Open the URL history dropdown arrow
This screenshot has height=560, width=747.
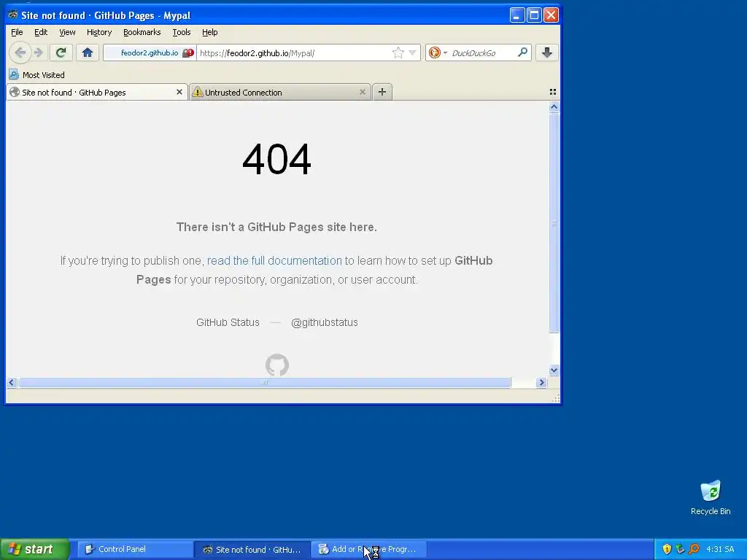(x=413, y=52)
